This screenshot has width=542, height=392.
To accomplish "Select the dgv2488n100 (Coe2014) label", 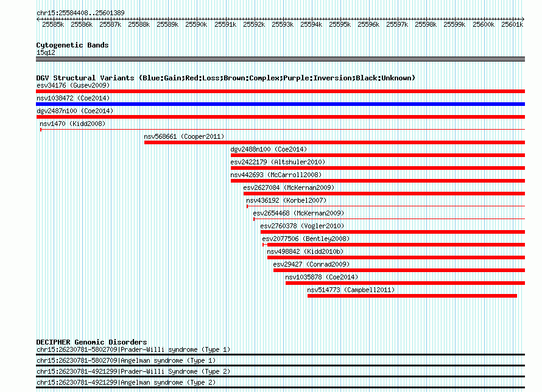I will tap(269, 149).
